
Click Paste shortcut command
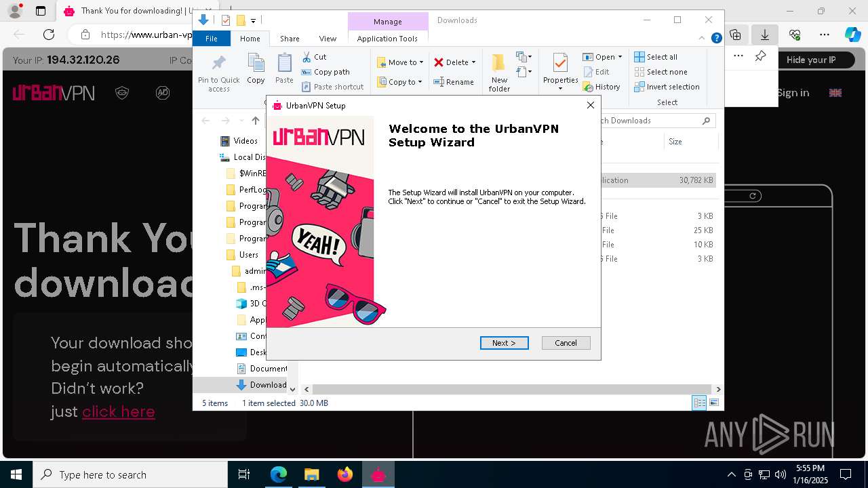(332, 87)
